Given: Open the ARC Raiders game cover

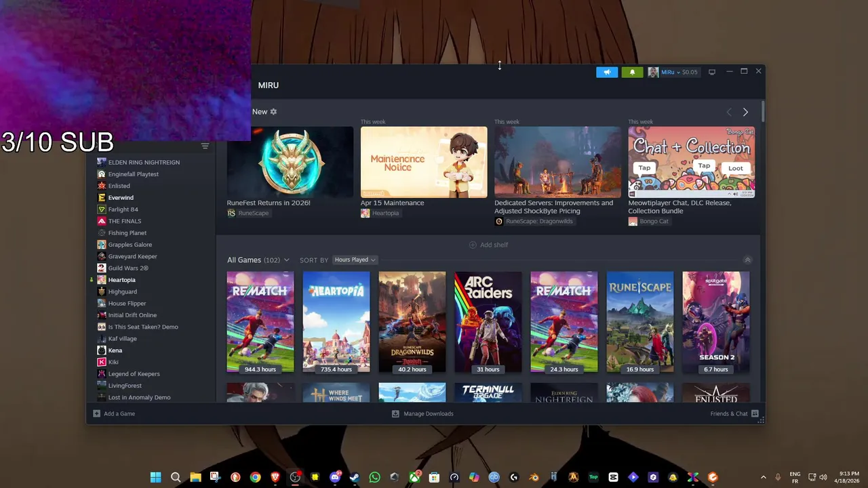Looking at the screenshot, I should tap(488, 322).
